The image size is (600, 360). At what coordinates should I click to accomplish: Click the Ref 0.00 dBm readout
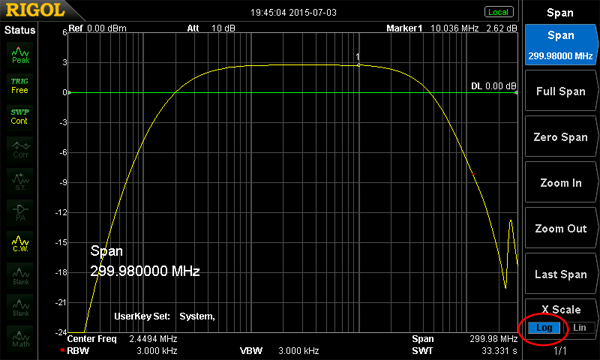97,28
